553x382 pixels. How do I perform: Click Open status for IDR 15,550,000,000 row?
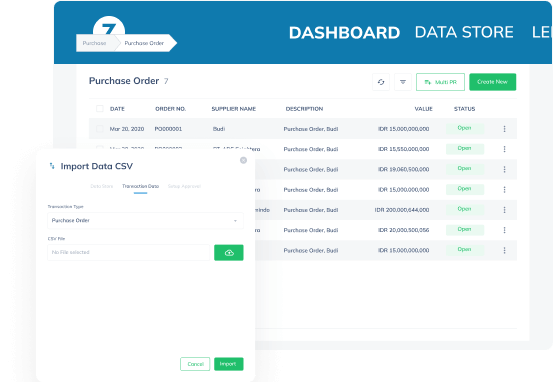[x=464, y=148]
